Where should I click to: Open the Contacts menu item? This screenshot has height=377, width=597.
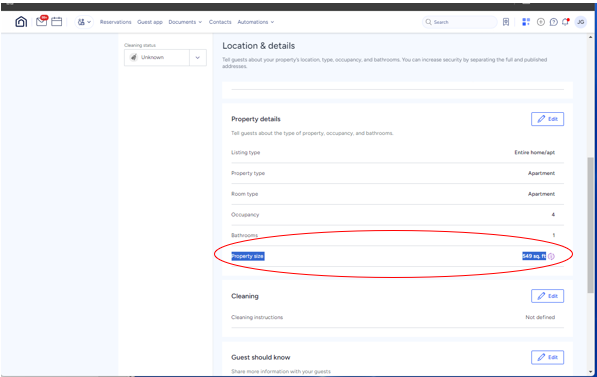click(220, 22)
